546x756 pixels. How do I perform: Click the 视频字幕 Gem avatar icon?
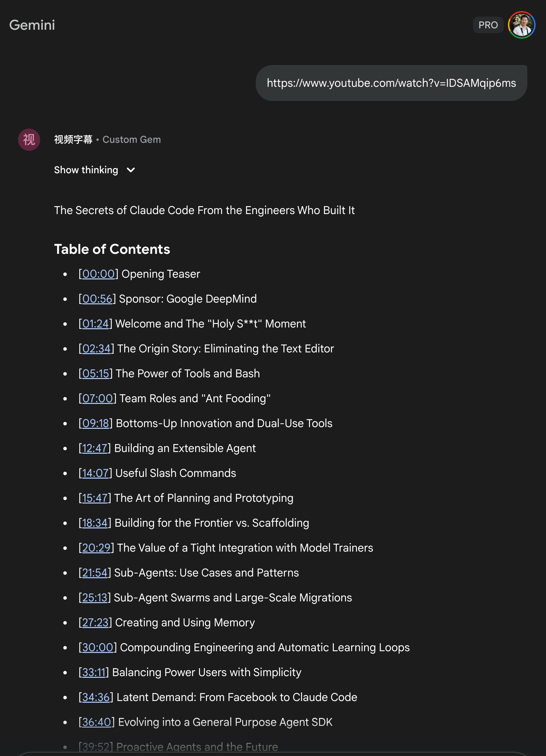[29, 140]
